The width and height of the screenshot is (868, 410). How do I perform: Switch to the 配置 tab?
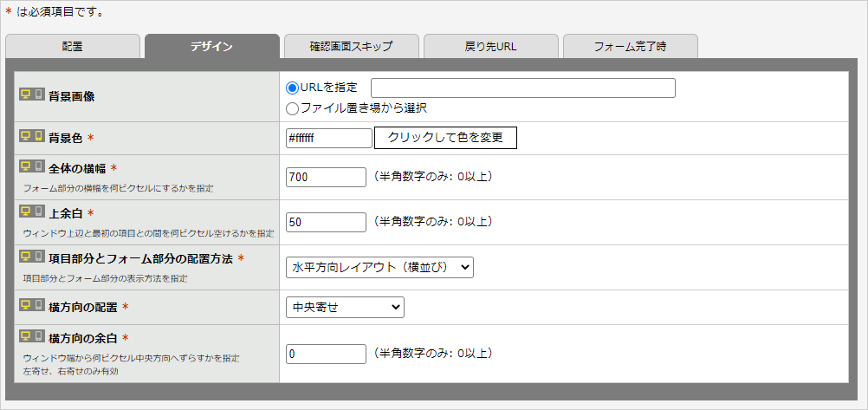[x=73, y=46]
